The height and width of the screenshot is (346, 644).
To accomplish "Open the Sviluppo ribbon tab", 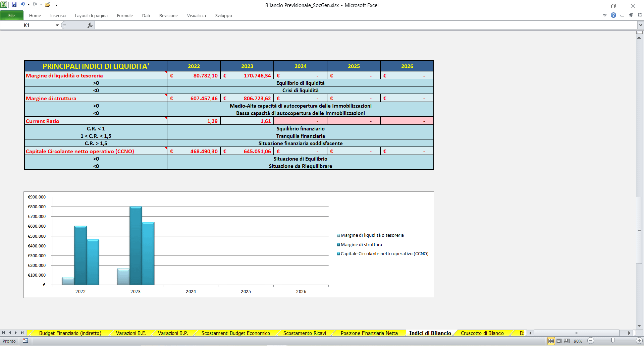I will coord(224,15).
